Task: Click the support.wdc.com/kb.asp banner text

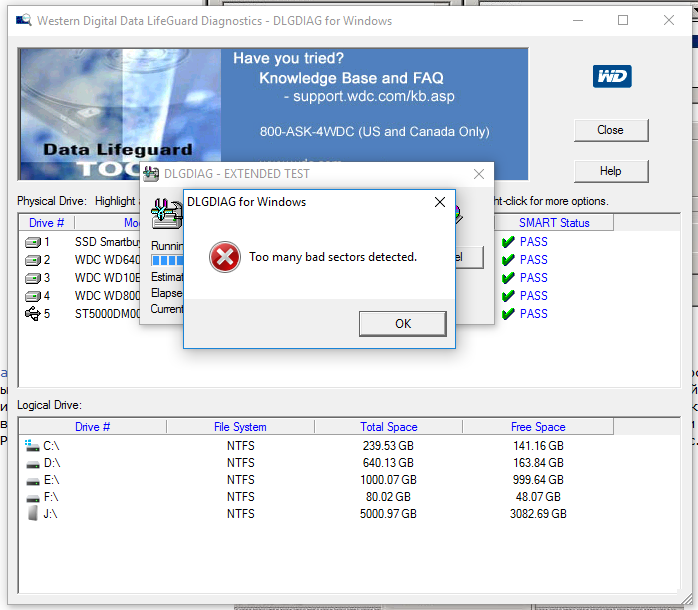Action: 374,96
